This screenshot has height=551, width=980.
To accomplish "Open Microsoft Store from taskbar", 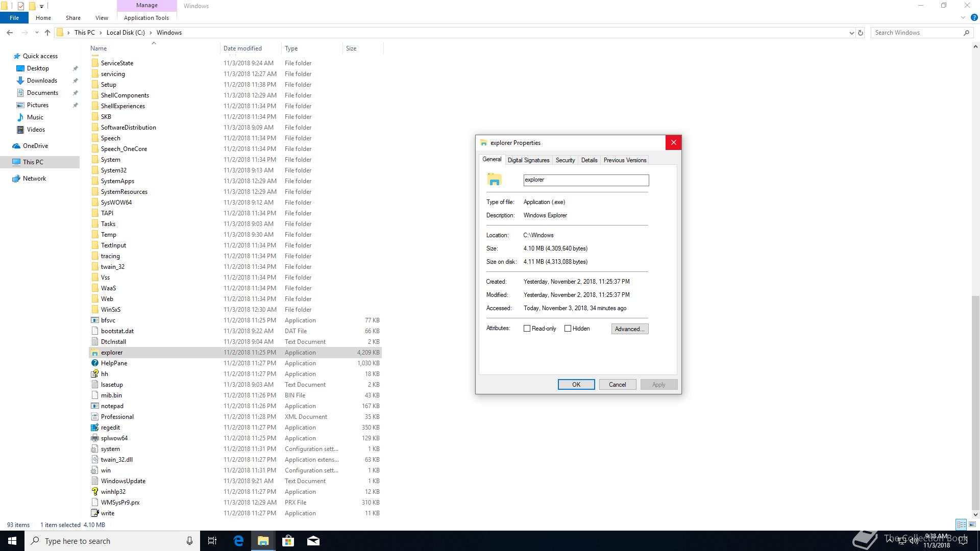I will [288, 541].
